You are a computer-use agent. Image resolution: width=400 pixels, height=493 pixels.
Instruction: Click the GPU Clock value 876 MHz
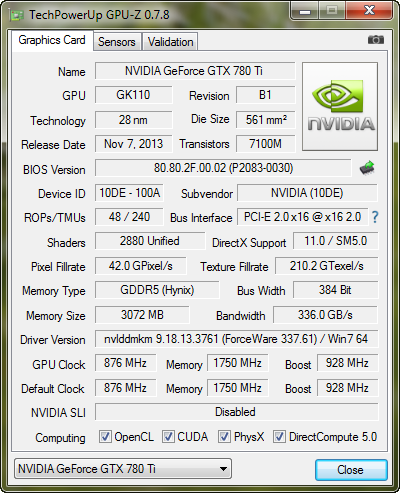(126, 363)
